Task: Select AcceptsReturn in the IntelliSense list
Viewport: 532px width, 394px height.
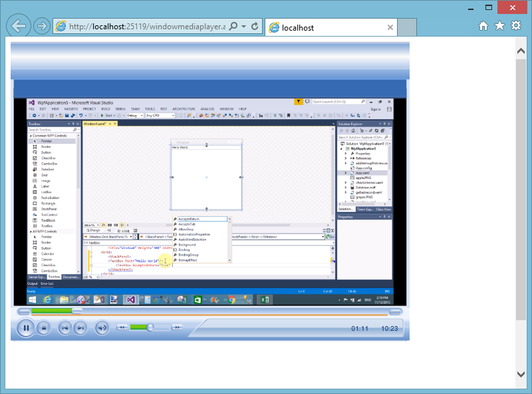Action: [188, 218]
